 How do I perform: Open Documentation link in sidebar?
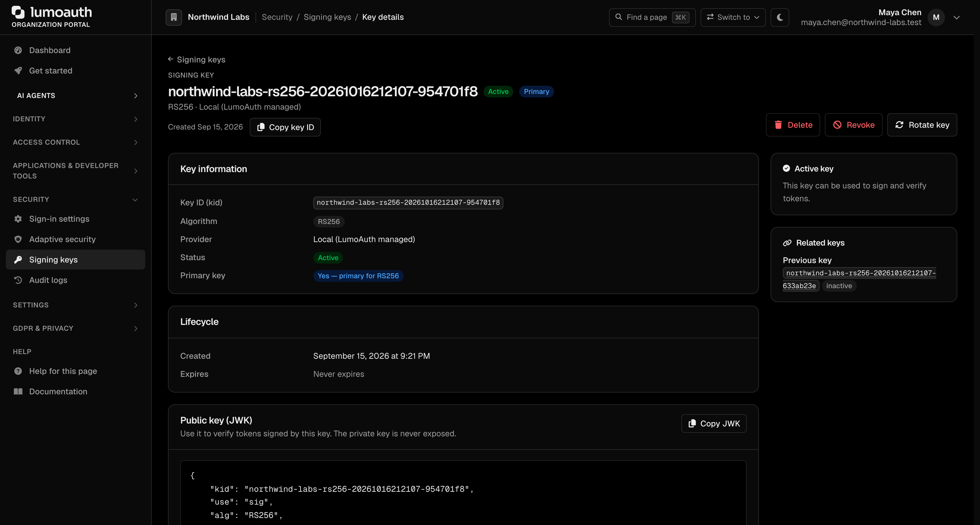(x=75, y=391)
